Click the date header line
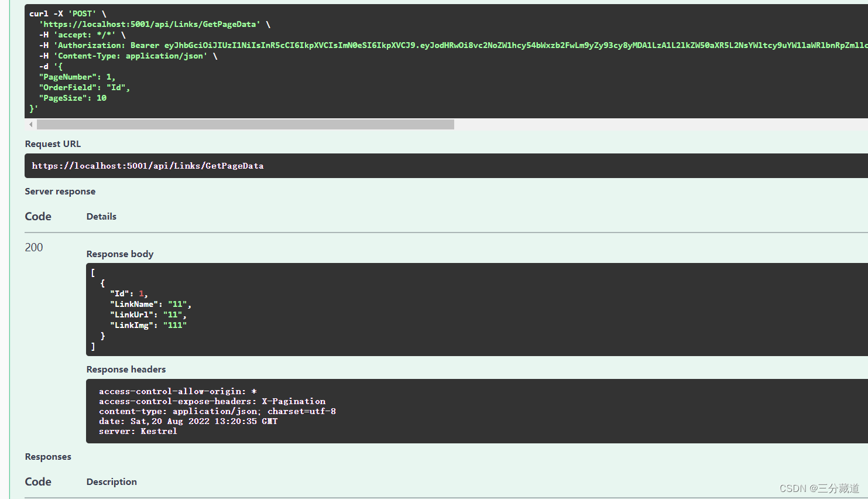Viewport: 868px width, 499px height. 188,421
